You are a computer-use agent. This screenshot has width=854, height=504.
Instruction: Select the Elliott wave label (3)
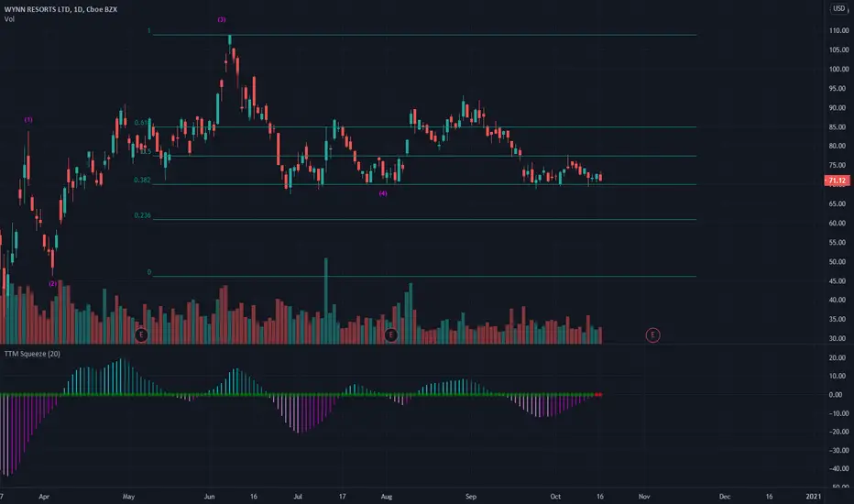point(221,19)
